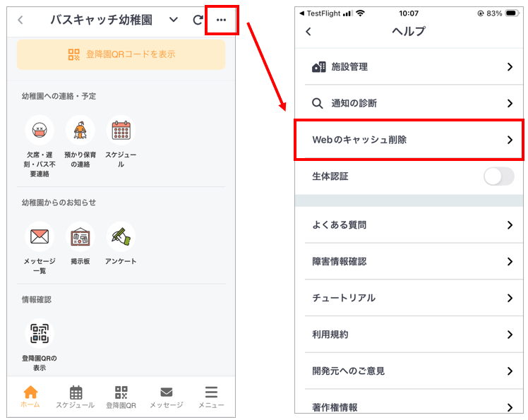This screenshot has width=528, height=420.
Task: Open メッセージ一覧 envelope icon
Action: [40, 236]
